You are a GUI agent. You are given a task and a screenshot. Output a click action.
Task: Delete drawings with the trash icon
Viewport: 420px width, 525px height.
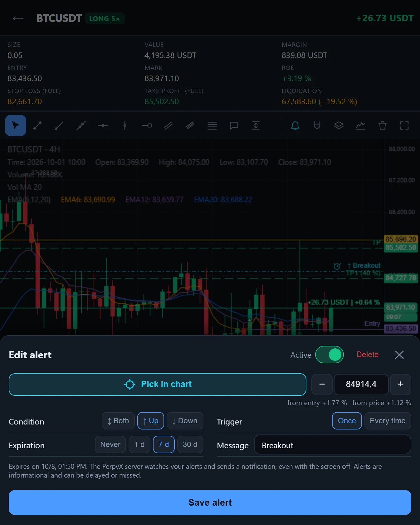[x=383, y=125]
